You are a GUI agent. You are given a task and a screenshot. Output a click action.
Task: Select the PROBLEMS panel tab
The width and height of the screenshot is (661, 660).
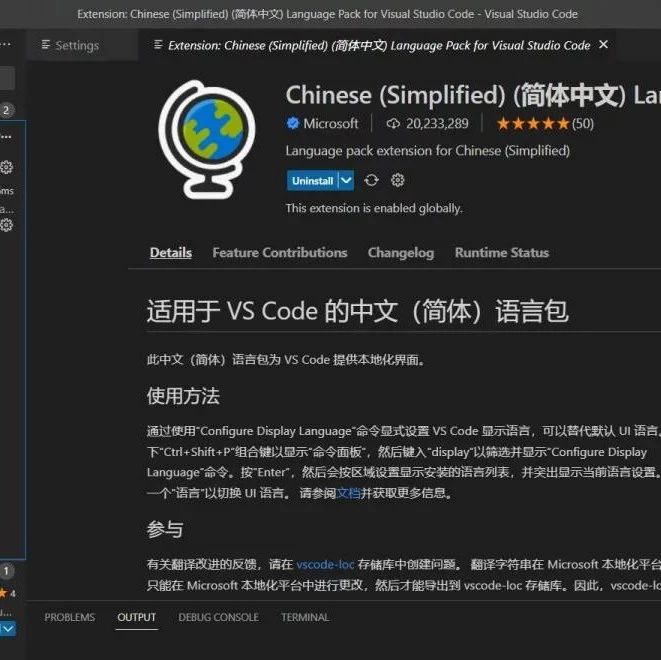[x=70, y=617]
